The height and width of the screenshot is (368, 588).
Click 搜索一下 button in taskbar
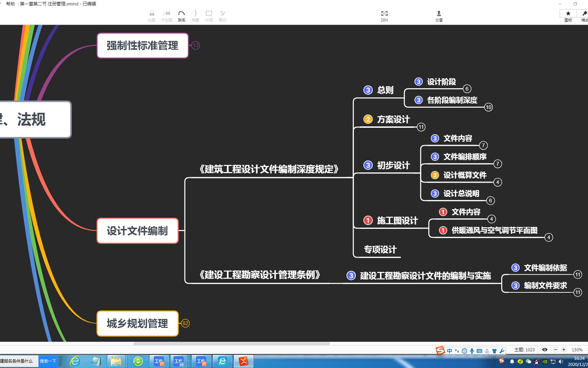(48, 361)
